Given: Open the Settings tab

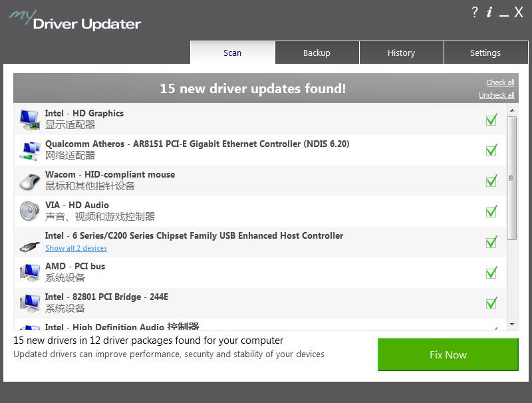Looking at the screenshot, I should [485, 53].
